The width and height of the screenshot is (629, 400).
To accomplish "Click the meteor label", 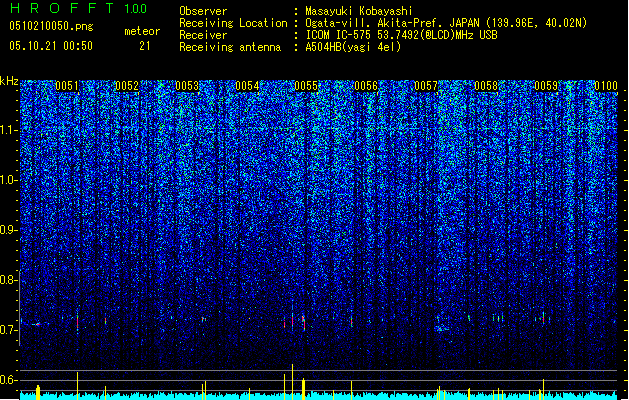I will [142, 31].
